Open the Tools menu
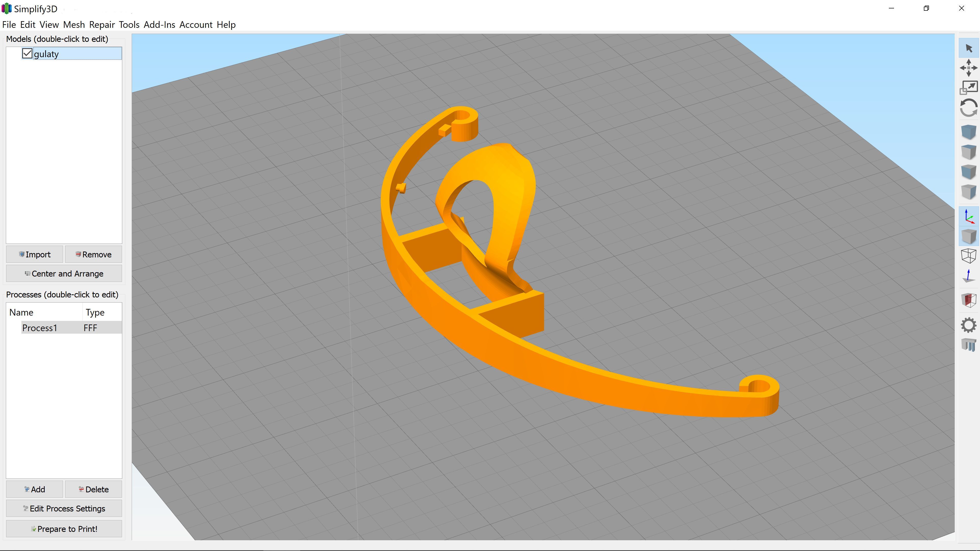The height and width of the screenshot is (551, 980). tap(129, 25)
